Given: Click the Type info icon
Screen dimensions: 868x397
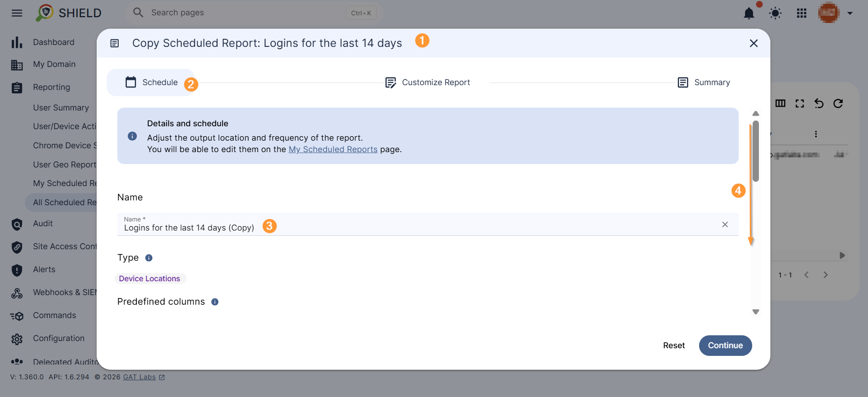Looking at the screenshot, I should click(x=149, y=258).
